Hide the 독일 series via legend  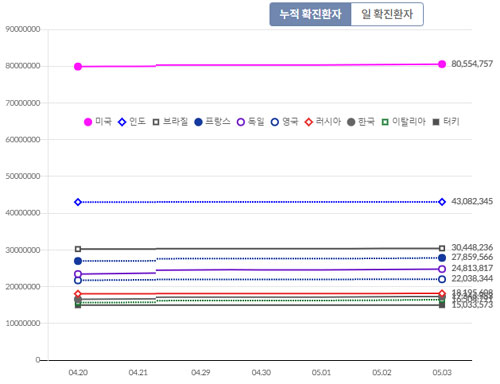(251, 122)
